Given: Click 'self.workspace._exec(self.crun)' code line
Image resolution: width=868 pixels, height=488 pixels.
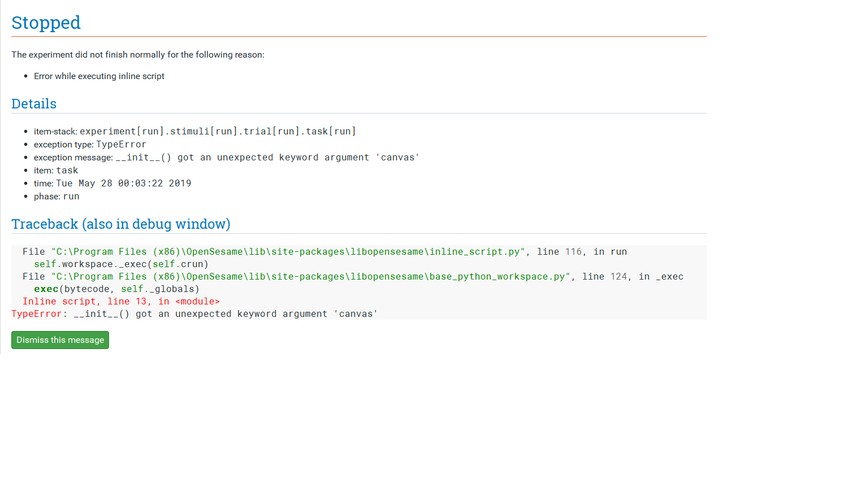Looking at the screenshot, I should click(x=121, y=264).
